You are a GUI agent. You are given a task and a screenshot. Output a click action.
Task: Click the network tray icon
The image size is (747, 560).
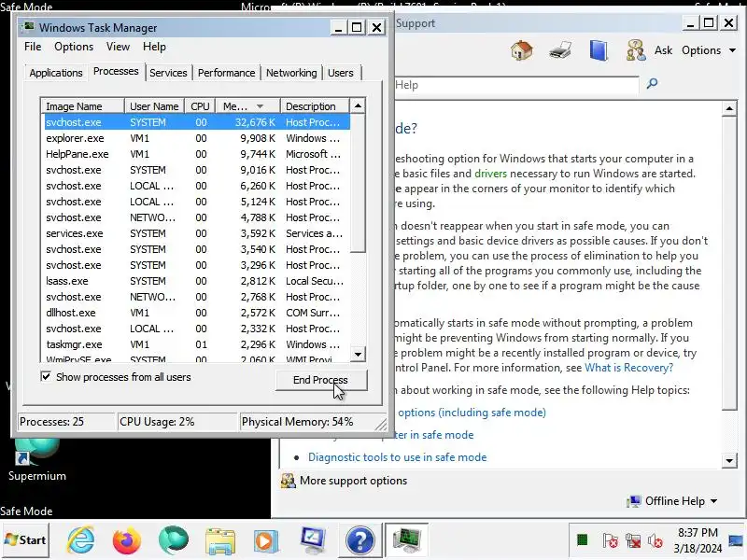[633, 540]
